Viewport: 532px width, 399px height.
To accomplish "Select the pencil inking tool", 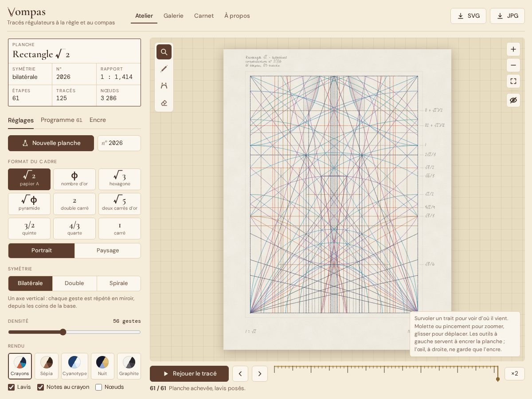I will point(164,69).
